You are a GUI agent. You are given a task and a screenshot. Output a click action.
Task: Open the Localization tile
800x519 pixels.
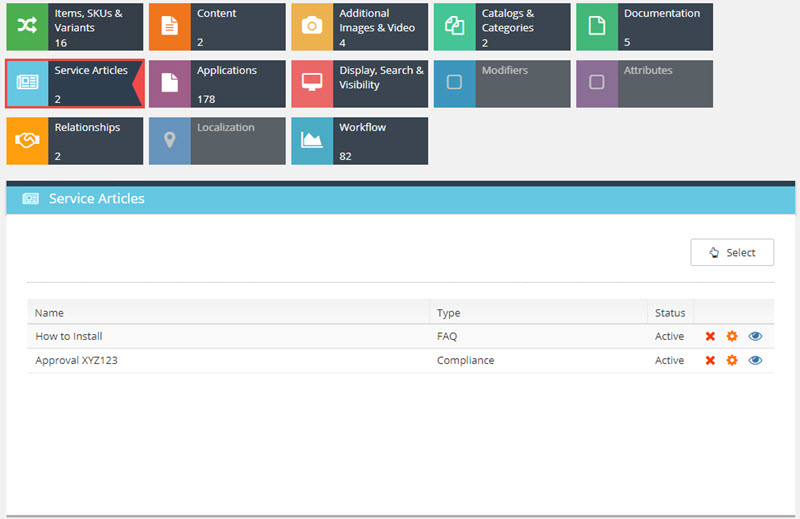tap(217, 141)
